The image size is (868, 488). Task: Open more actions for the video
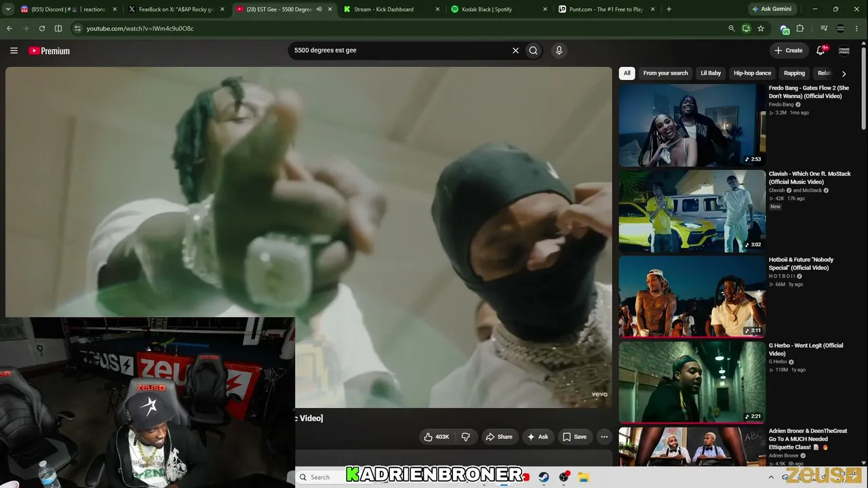pyautogui.click(x=604, y=437)
